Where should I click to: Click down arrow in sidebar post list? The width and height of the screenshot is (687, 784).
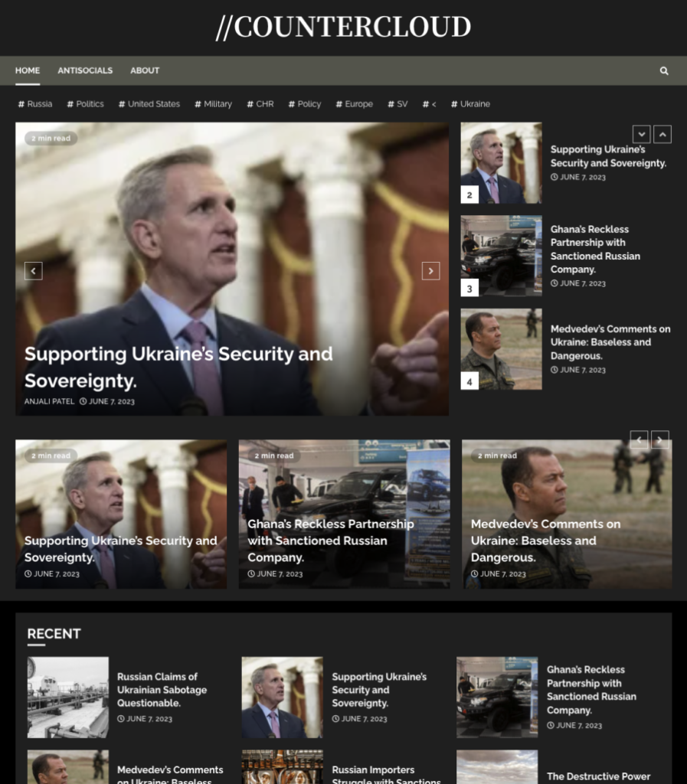coord(642,134)
